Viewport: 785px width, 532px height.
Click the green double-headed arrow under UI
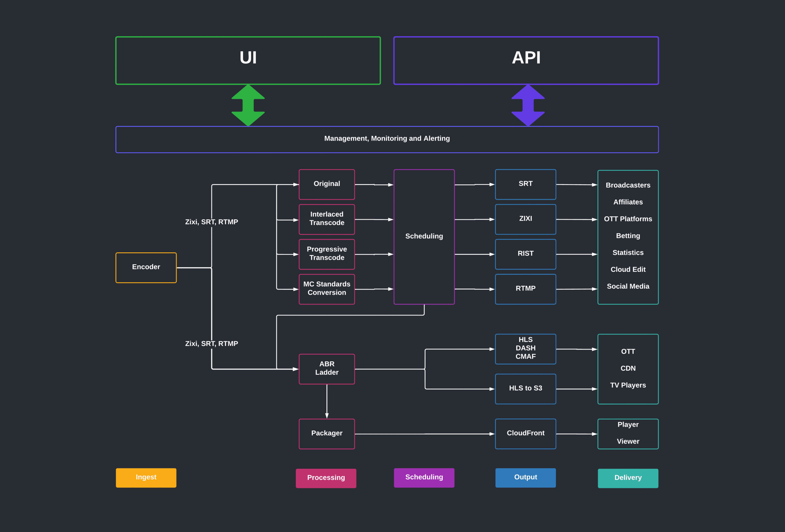(248, 105)
